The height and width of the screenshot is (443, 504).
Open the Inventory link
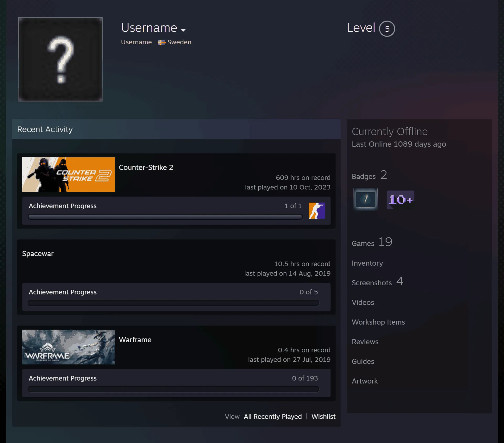367,263
